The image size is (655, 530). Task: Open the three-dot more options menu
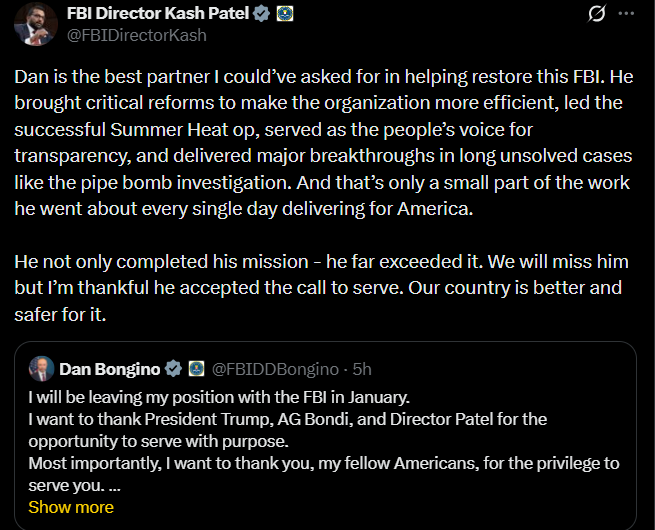627,15
